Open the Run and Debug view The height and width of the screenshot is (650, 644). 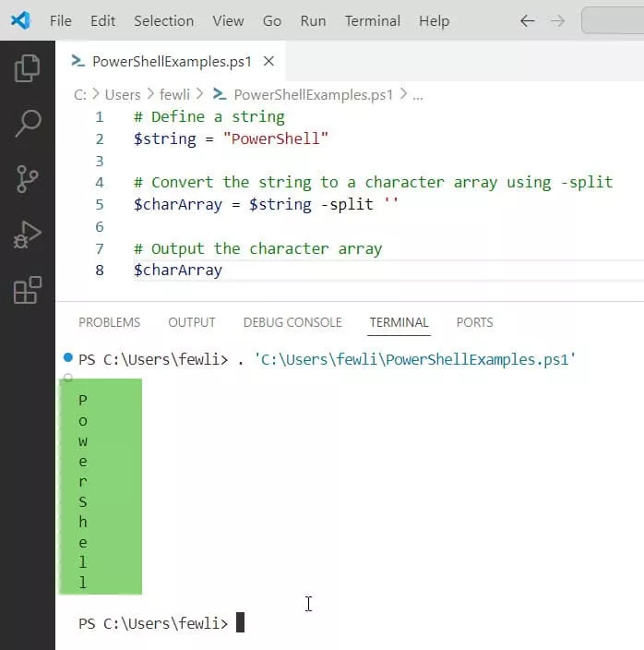[28, 235]
